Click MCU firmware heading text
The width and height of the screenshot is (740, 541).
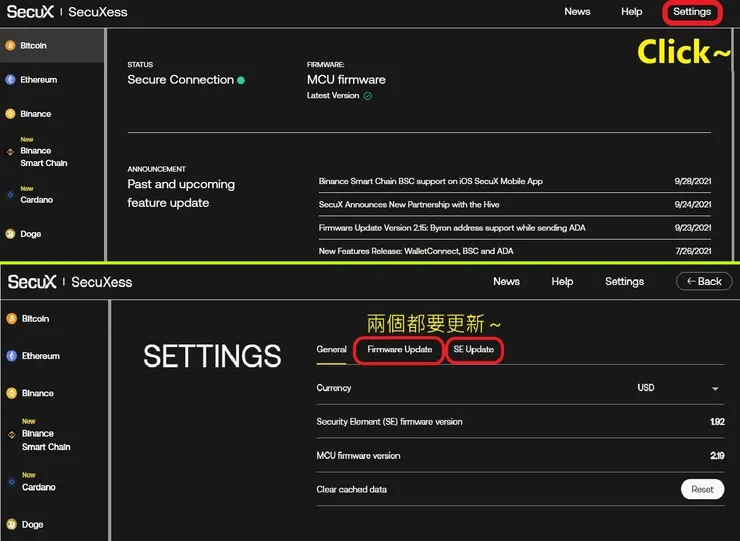pos(346,80)
